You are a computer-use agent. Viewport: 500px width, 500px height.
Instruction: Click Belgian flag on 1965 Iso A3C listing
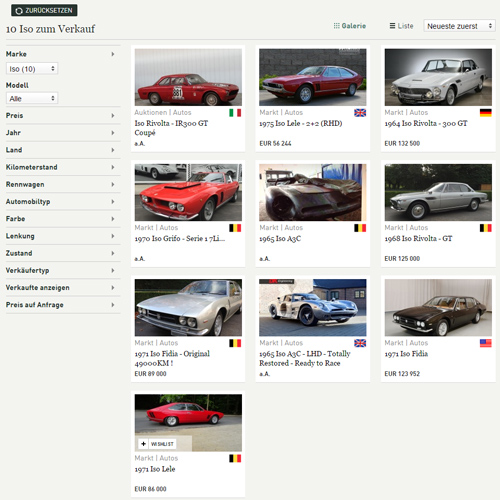click(360, 228)
